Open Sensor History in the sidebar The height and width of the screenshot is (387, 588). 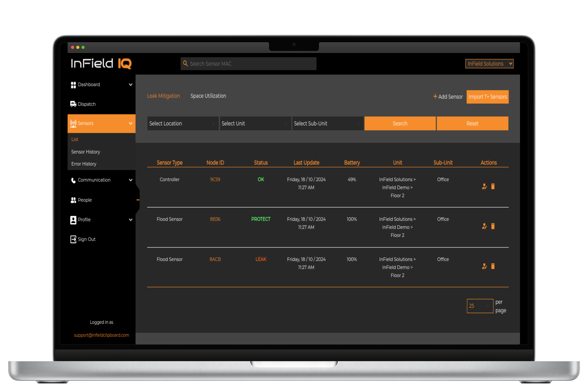[85, 152]
